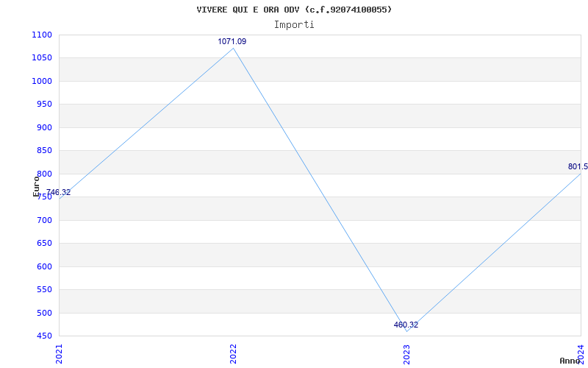Click the 600 y-axis tick label
Viewport: 588px width, 368px height.
tap(44, 267)
